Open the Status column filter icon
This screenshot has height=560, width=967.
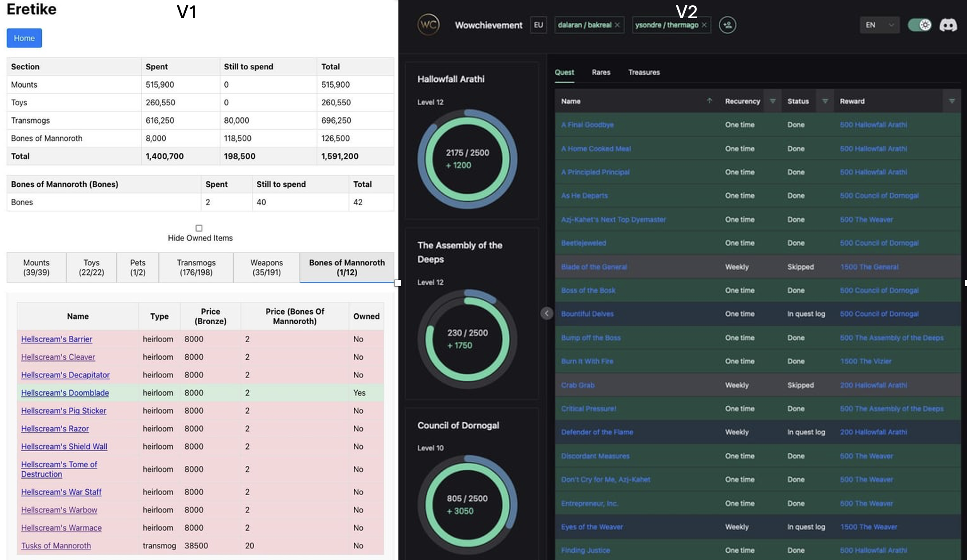pos(825,101)
